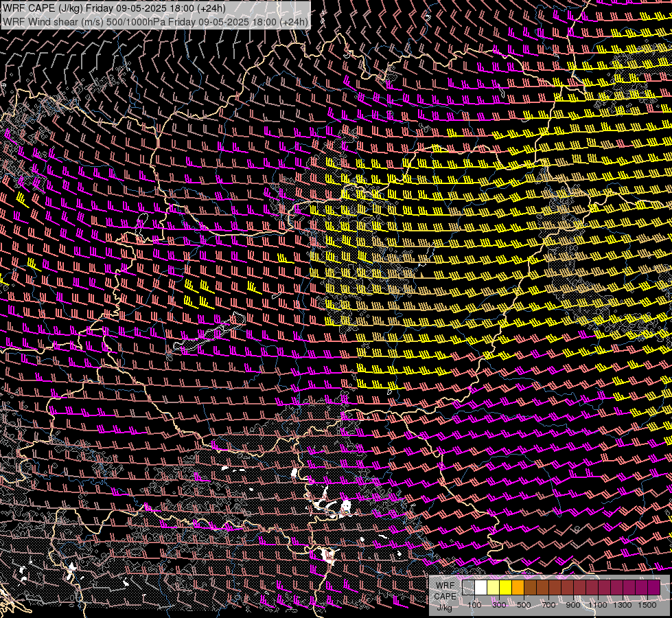672x618 pixels.
Task: Click the empty transparent first legend swatch
Action: tap(468, 587)
